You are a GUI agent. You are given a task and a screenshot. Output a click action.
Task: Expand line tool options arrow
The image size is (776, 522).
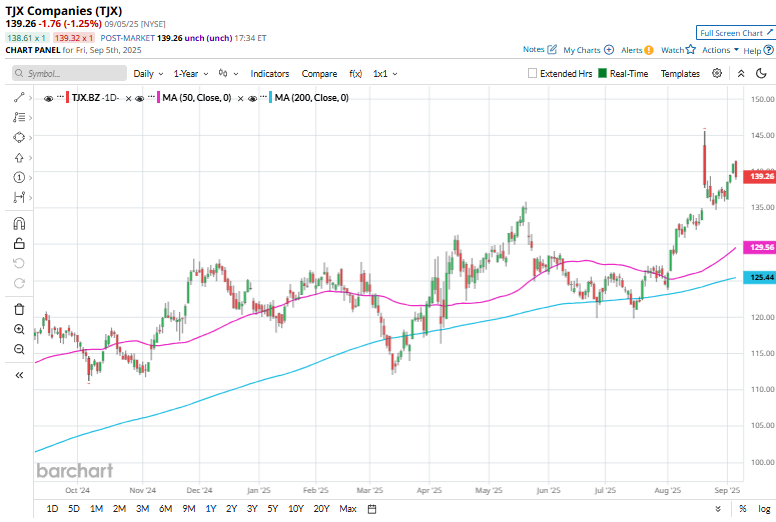[x=30, y=98]
